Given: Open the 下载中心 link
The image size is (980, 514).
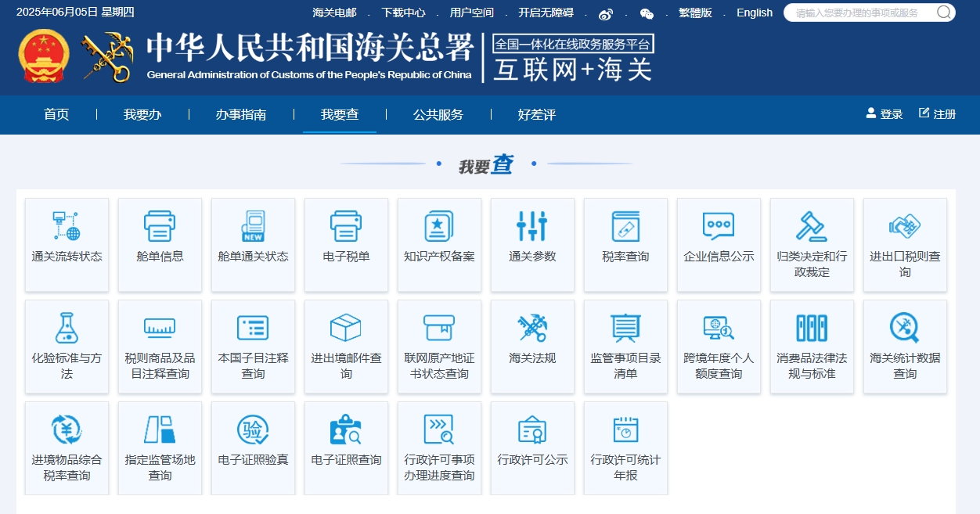Looking at the screenshot, I should click(x=404, y=13).
